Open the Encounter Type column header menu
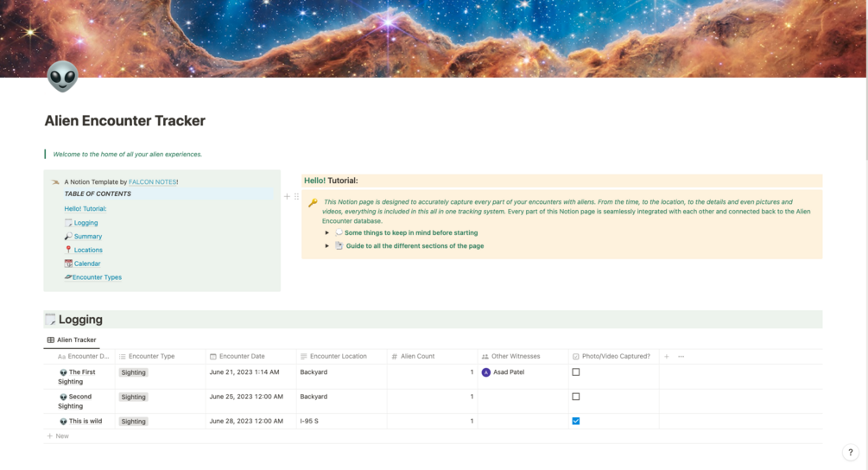This screenshot has height=470, width=868. tap(151, 356)
